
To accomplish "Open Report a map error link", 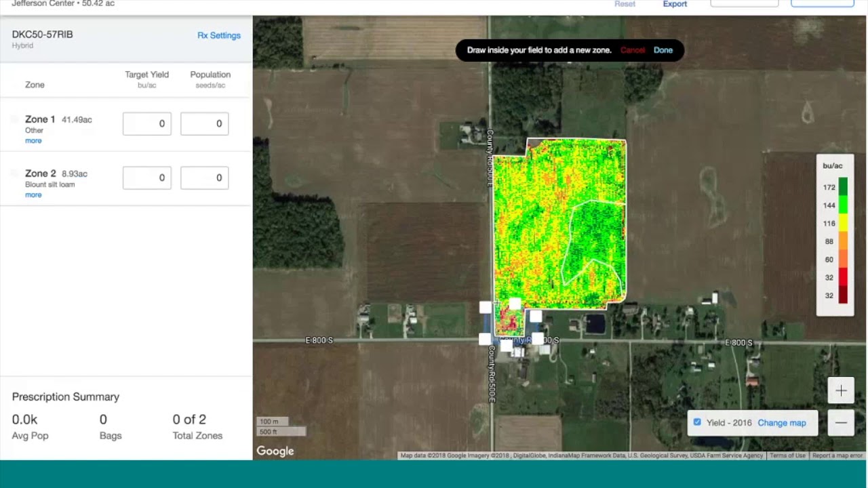I will click(837, 455).
